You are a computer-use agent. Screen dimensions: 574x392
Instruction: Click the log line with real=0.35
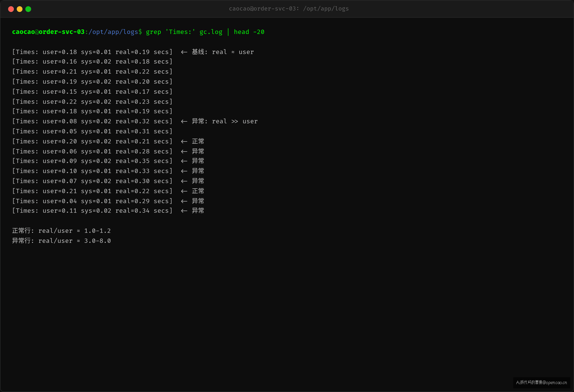[92, 161]
